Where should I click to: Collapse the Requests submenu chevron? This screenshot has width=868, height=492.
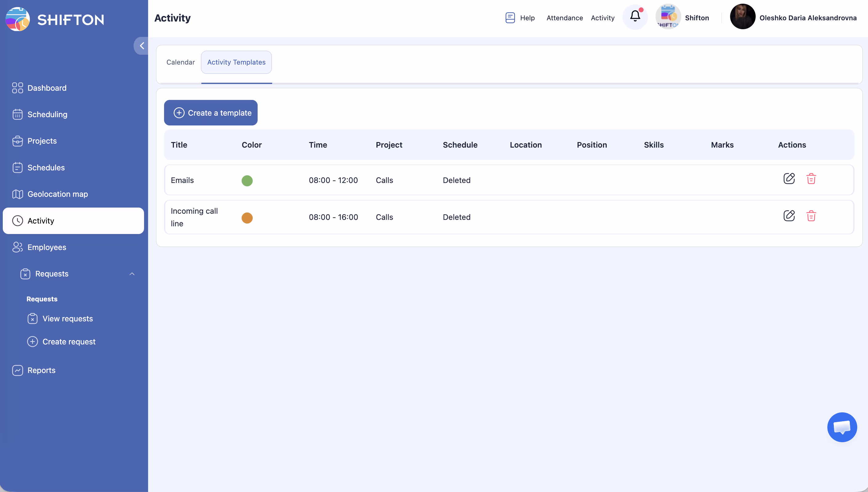132,274
